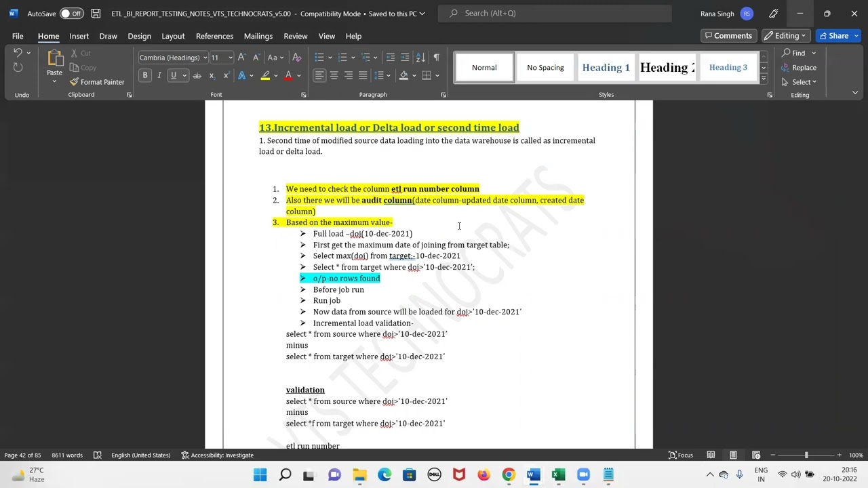Switch to Focus mode in status bar
The height and width of the screenshot is (488, 868).
click(x=681, y=455)
